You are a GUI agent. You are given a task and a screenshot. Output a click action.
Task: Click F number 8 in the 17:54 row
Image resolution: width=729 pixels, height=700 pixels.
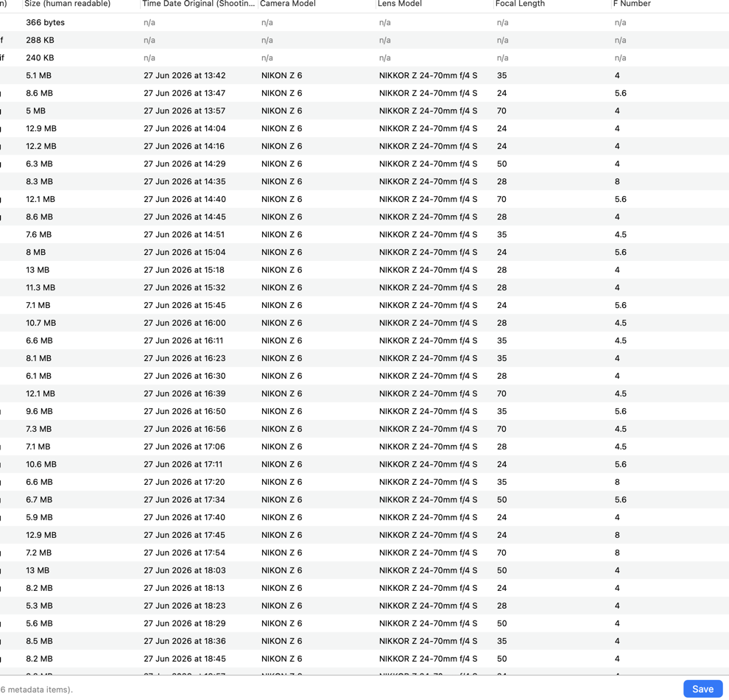coord(617,553)
